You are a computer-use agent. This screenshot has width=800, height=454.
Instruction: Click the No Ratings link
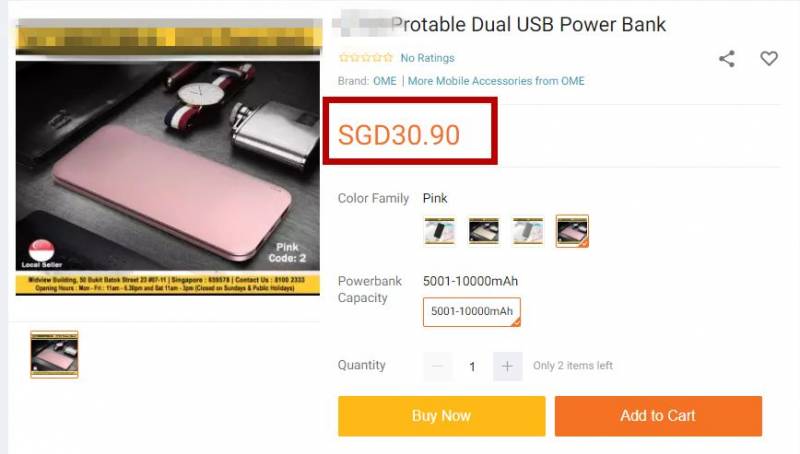[428, 58]
